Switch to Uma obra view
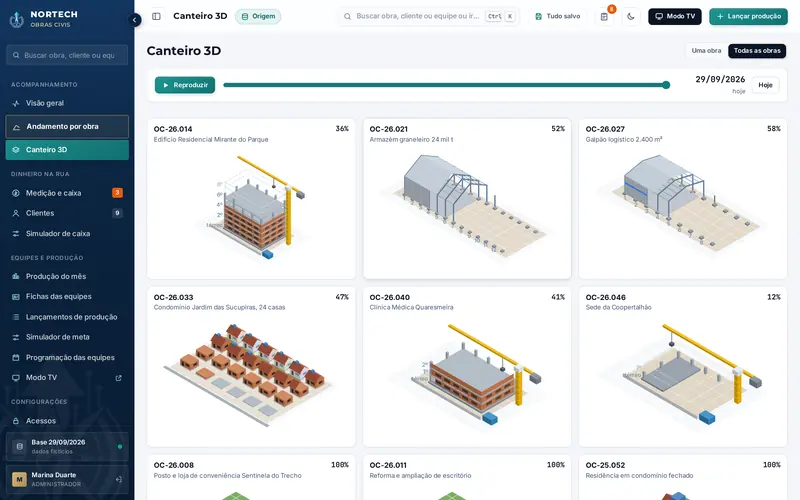This screenshot has width=800, height=500. [706, 51]
